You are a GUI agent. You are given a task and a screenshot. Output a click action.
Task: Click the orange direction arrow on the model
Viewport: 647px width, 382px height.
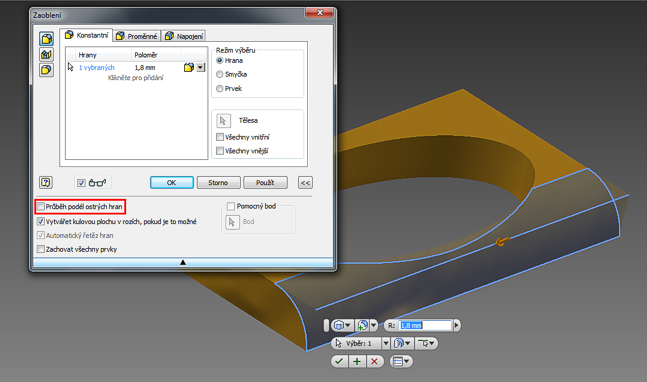click(502, 241)
